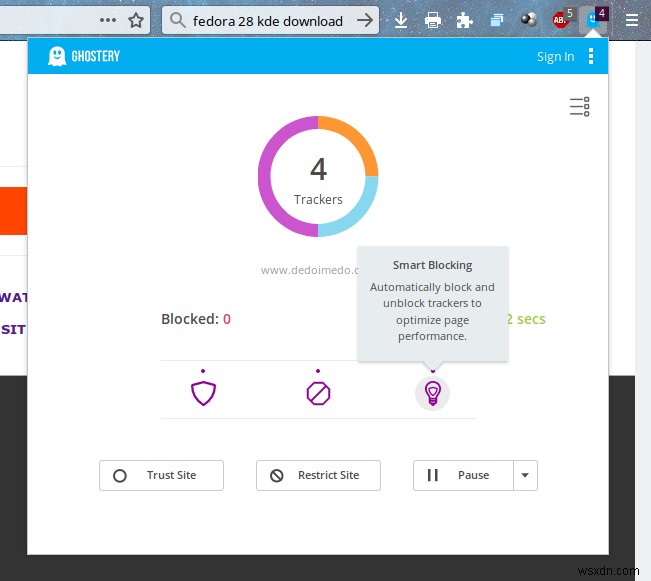
Task: Click the printer icon in toolbar
Action: [x=433, y=20]
